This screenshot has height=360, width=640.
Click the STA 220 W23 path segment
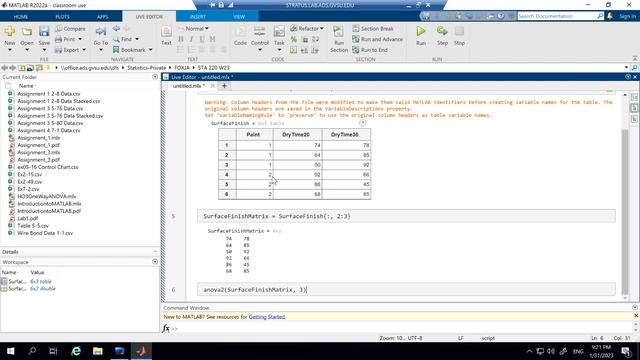[x=213, y=68]
